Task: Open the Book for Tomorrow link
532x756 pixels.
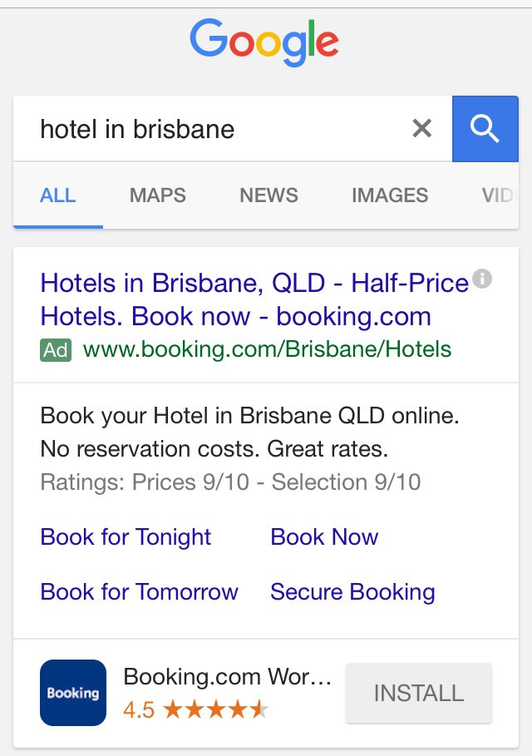Action: [x=140, y=592]
